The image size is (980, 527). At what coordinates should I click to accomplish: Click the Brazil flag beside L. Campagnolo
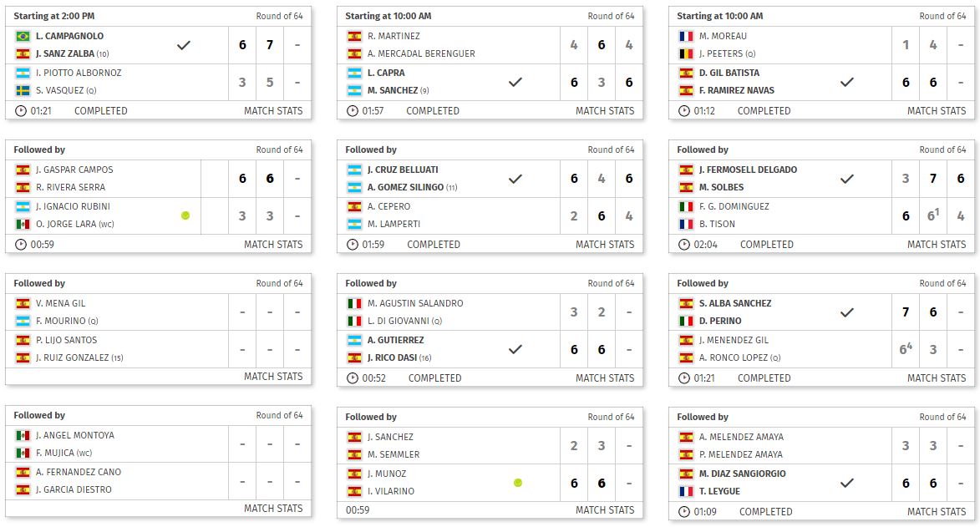click(23, 36)
